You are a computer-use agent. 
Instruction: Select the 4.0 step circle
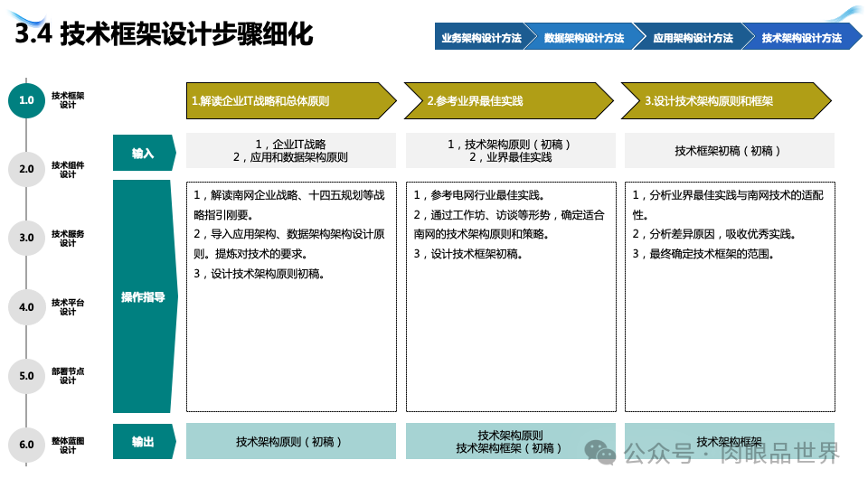pos(26,307)
